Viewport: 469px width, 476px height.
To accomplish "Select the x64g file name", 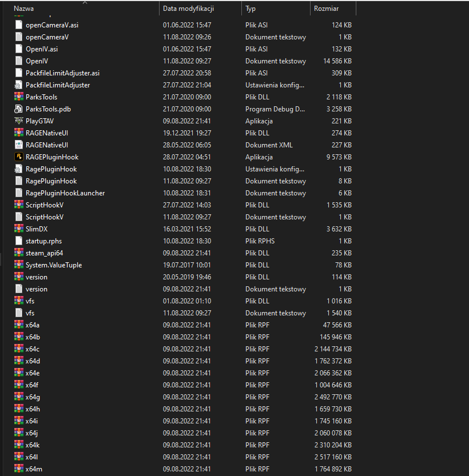I will pyautogui.click(x=33, y=397).
